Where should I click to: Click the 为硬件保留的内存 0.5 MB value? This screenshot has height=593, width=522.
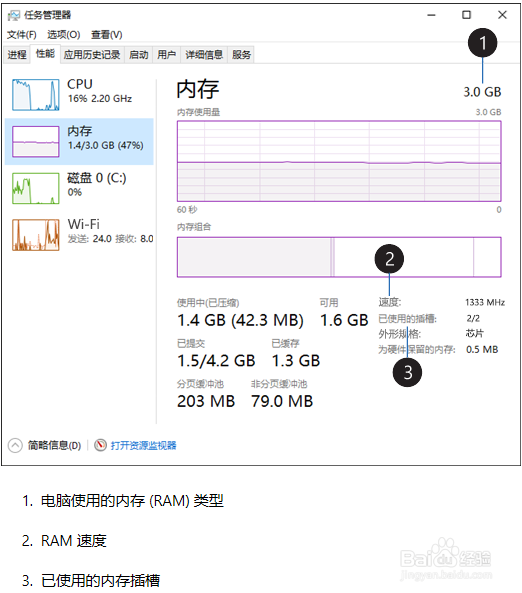pyautogui.click(x=482, y=349)
